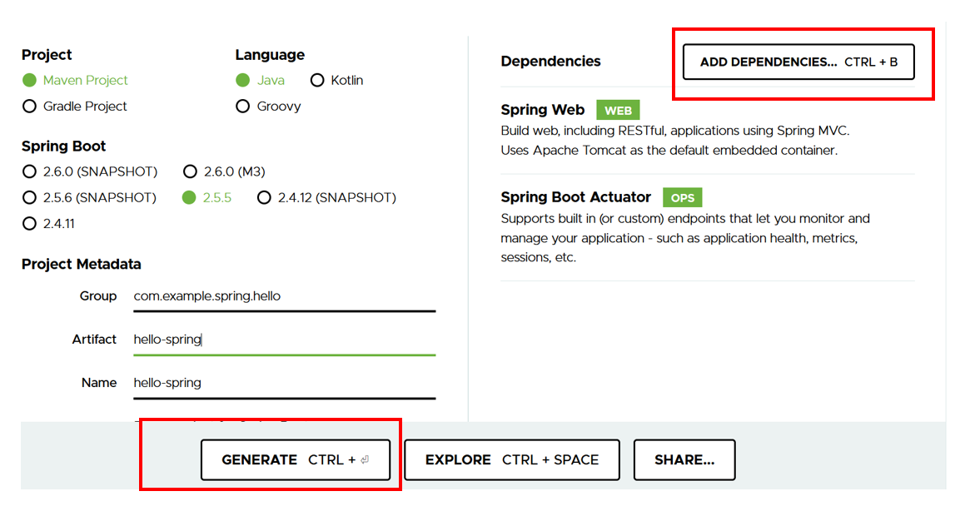Click the green WEB tag badge
Screen dimensions: 980x521
click(x=618, y=111)
